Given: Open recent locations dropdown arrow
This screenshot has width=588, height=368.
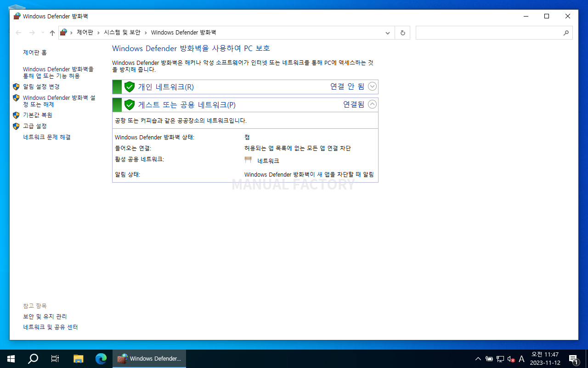Looking at the screenshot, I should (x=43, y=33).
